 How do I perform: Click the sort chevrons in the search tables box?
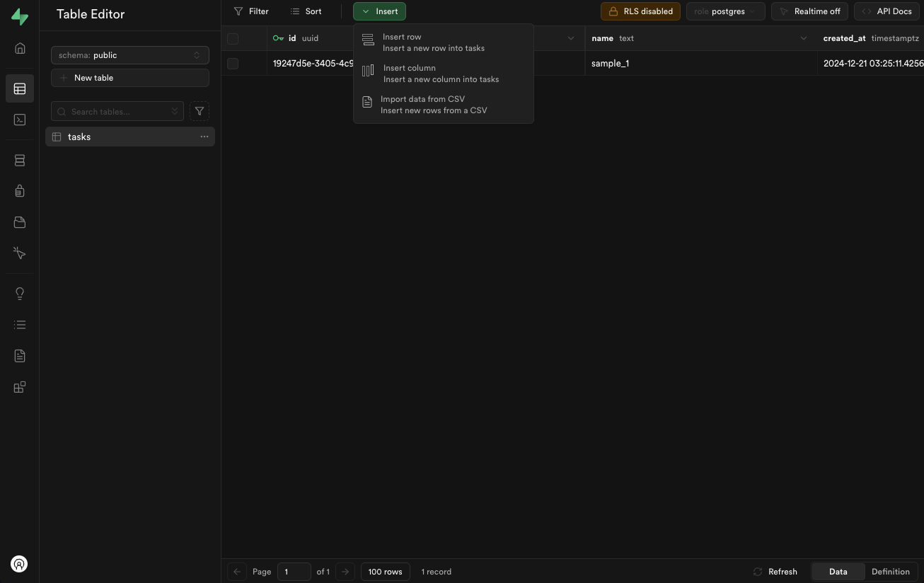[x=175, y=111]
